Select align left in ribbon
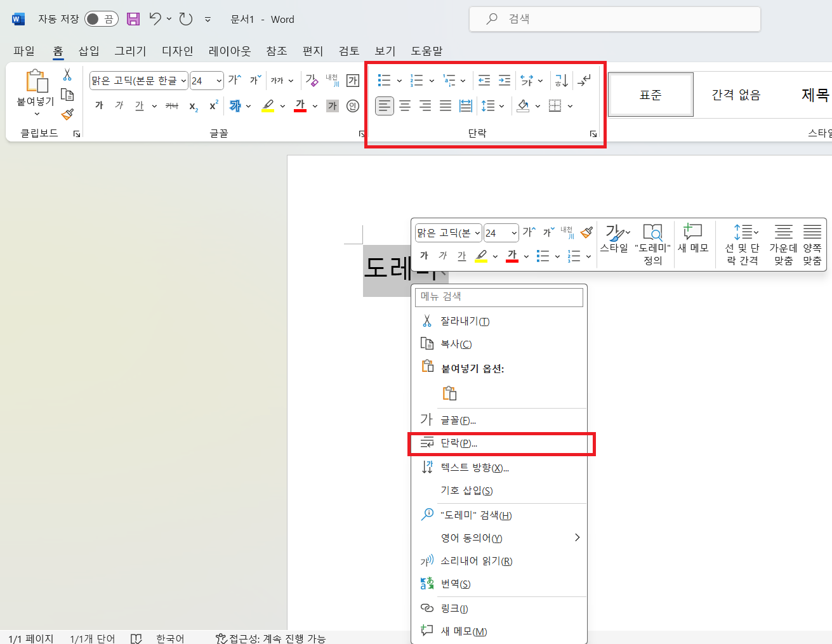 coord(385,106)
